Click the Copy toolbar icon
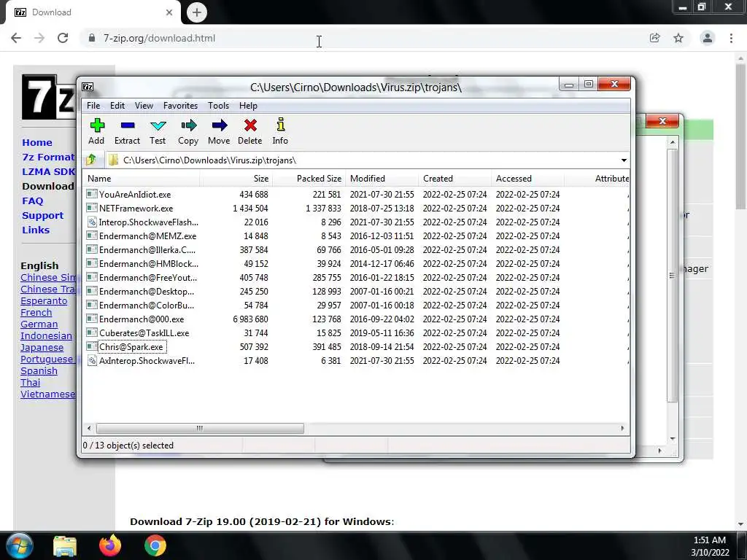Viewport: 747px width, 560px height. coord(188,125)
